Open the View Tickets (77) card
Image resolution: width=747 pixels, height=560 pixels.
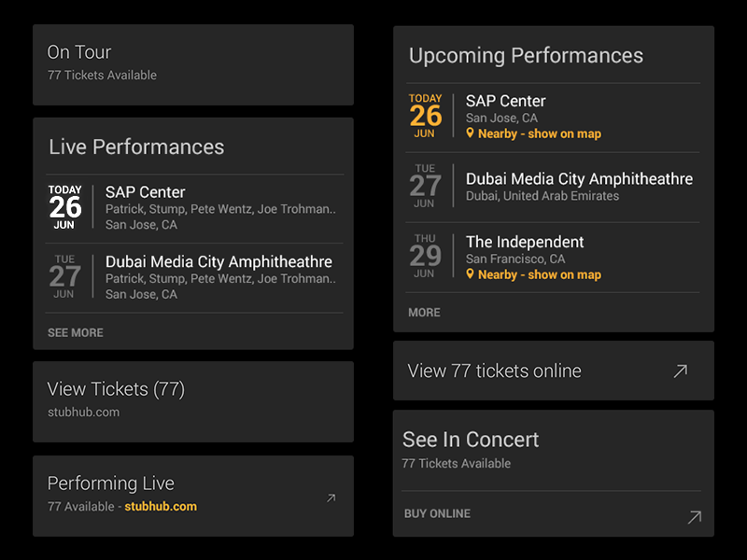192,401
